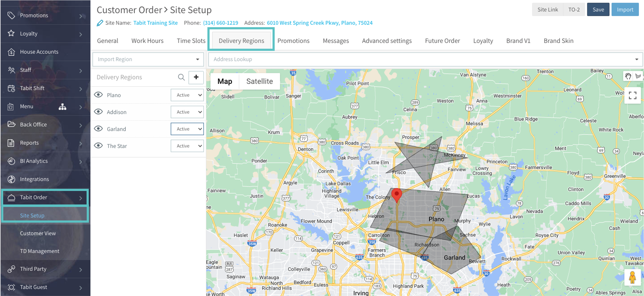644x296 pixels.
Task: Click the search magnifier in Delivery Regions
Action: point(181,77)
